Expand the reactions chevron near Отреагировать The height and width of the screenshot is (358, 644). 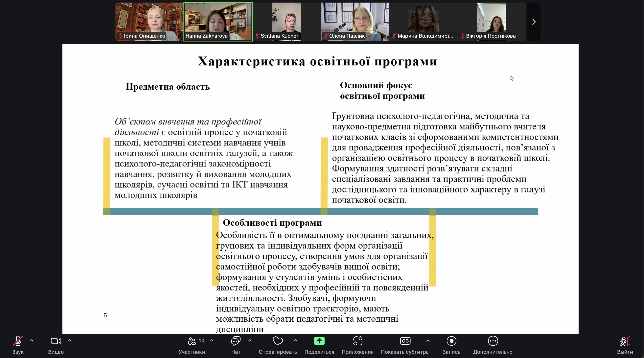pyautogui.click(x=295, y=341)
